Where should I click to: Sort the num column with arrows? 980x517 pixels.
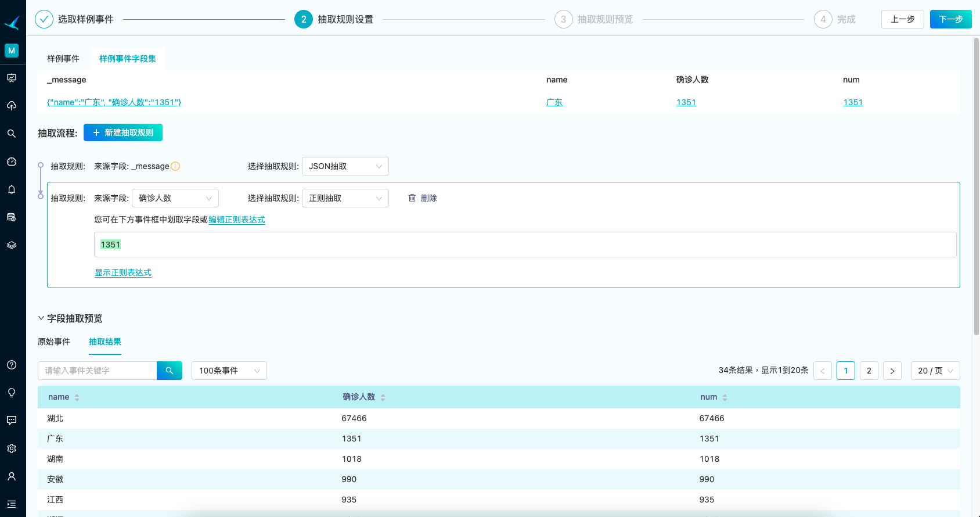pos(725,397)
